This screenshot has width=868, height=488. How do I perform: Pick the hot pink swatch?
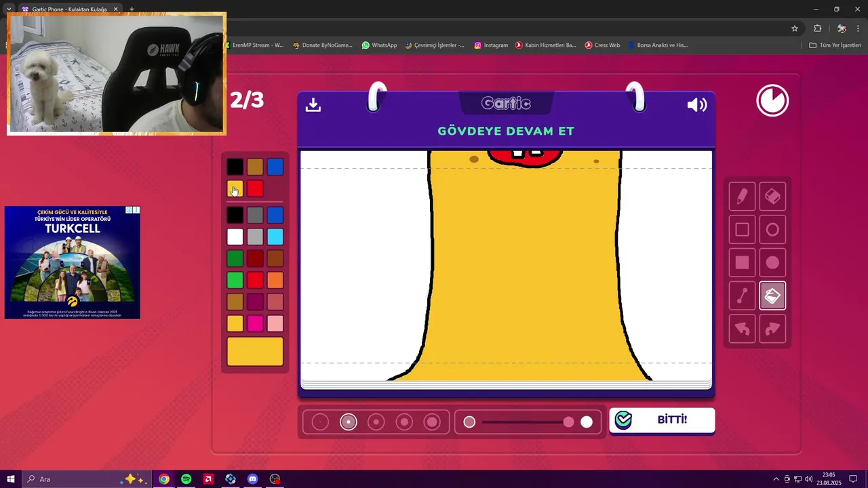pos(255,323)
